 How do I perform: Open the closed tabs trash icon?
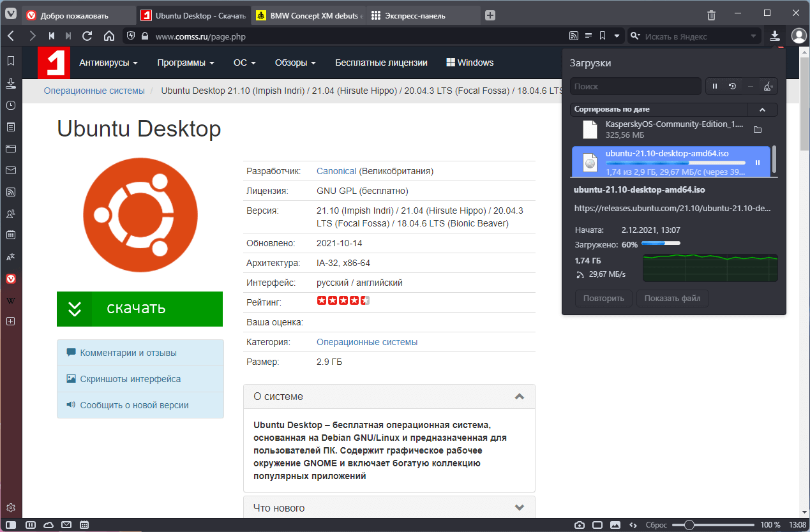point(712,15)
